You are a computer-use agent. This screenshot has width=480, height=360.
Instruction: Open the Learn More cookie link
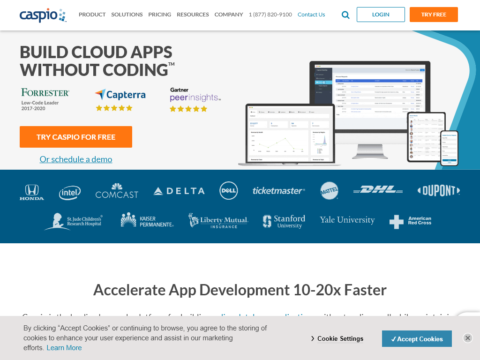(64, 348)
